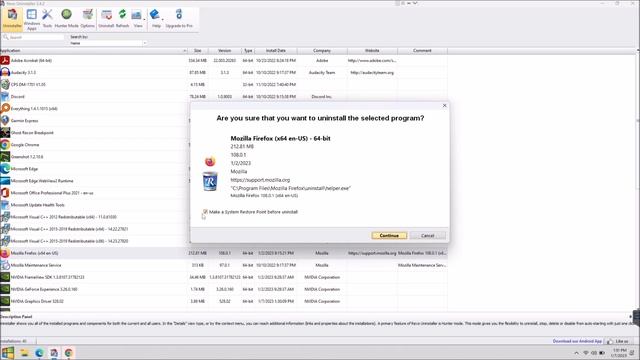Open the Uninstaller section in the toolbar
The image size is (640, 360).
tap(12, 18)
